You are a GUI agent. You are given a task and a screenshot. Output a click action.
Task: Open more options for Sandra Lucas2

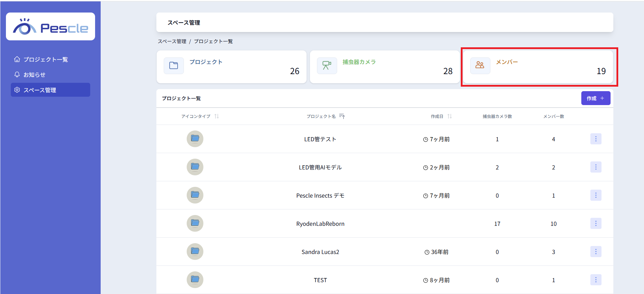click(596, 252)
